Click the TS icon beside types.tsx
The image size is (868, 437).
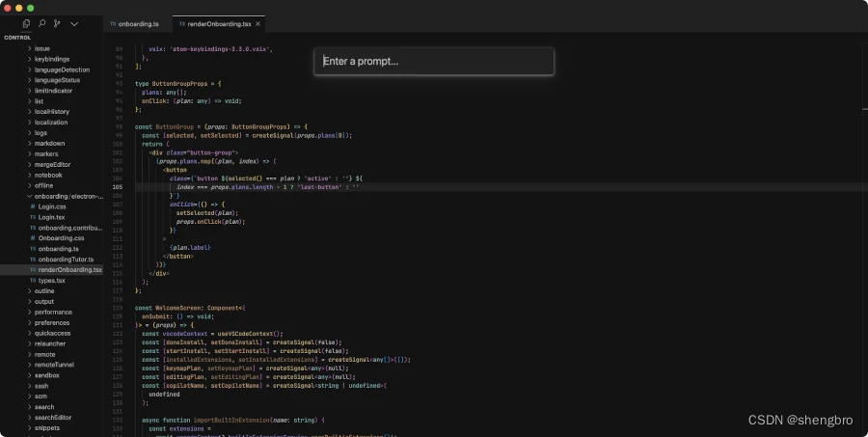click(x=33, y=281)
